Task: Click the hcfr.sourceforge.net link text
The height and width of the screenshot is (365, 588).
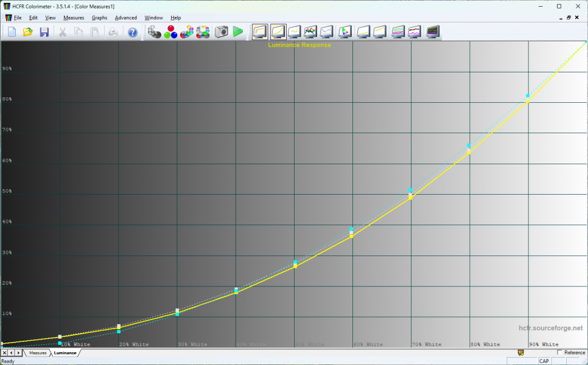Action: (x=550, y=328)
